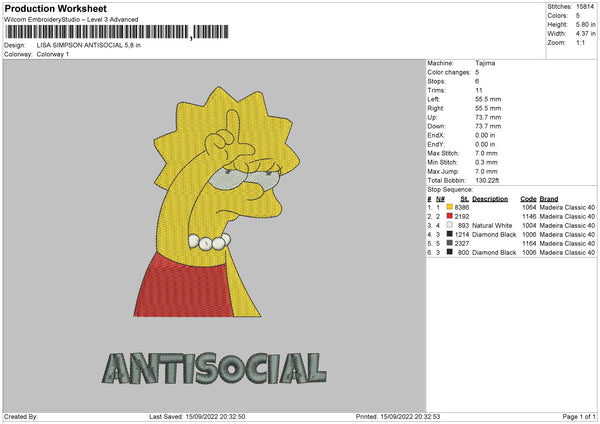Click the red swatch beside 2192 stitches
The image size is (600, 424).
click(449, 216)
